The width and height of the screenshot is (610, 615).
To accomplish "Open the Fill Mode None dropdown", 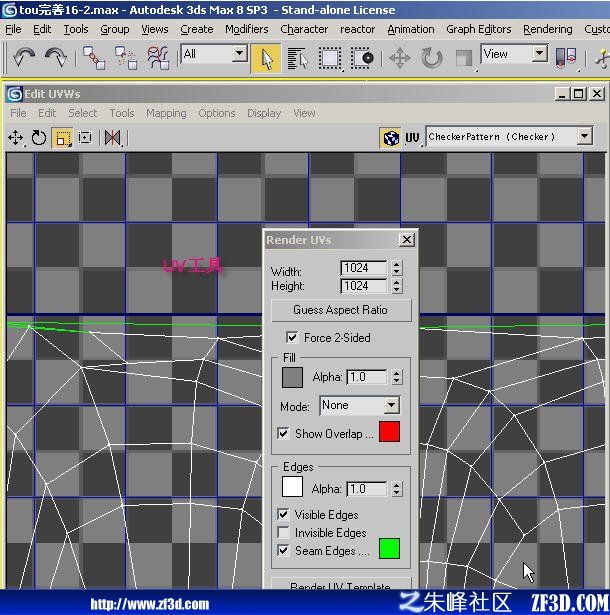I will pyautogui.click(x=391, y=405).
